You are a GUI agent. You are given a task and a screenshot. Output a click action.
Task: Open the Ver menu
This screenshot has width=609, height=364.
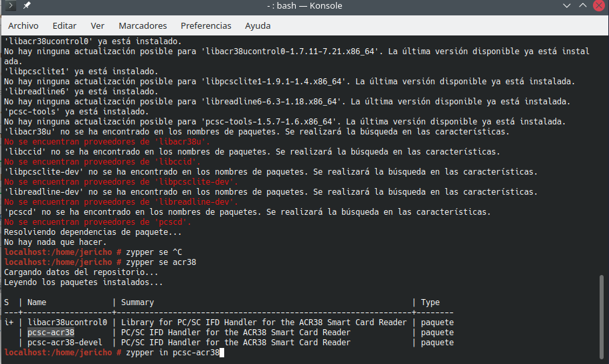[x=98, y=25]
